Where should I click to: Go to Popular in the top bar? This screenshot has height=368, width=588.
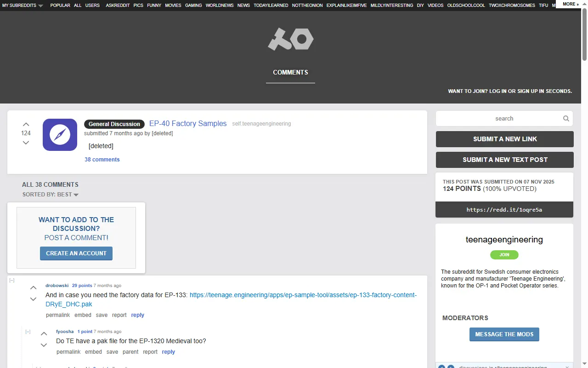[x=60, y=6]
